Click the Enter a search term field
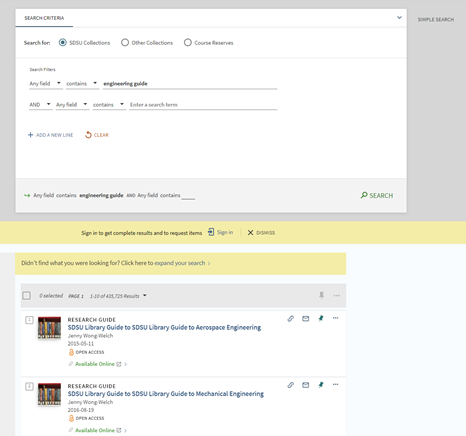 [203, 105]
